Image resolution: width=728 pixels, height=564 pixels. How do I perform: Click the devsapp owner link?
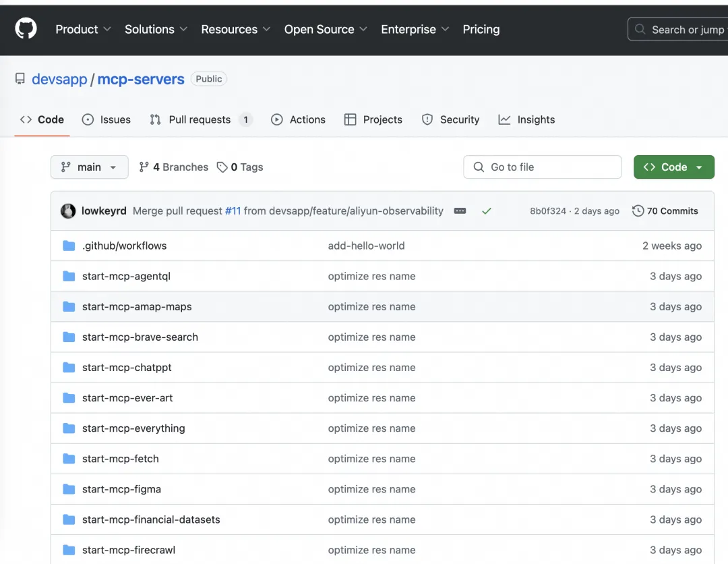pos(59,79)
